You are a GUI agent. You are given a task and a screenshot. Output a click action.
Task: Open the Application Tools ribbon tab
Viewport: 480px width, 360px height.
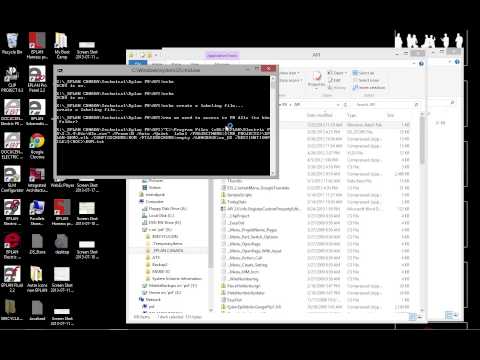[x=222, y=55]
